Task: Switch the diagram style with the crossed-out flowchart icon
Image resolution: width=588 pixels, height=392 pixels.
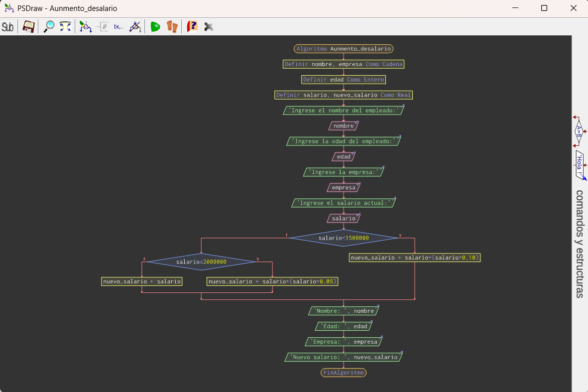Action: pyautogui.click(x=135, y=27)
